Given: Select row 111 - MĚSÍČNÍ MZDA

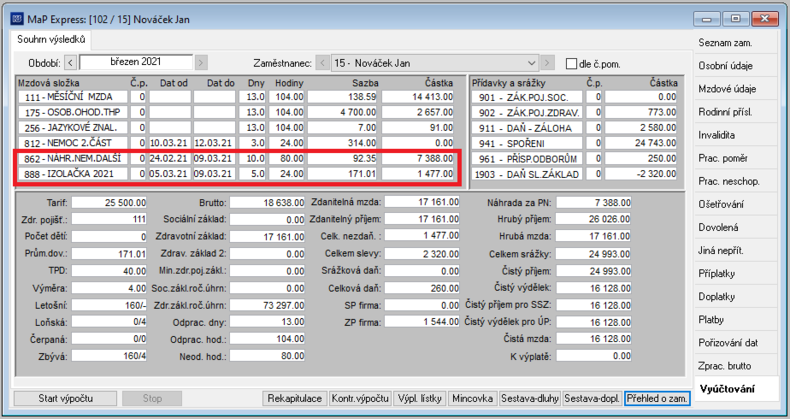Looking at the screenshot, I should point(236,97).
